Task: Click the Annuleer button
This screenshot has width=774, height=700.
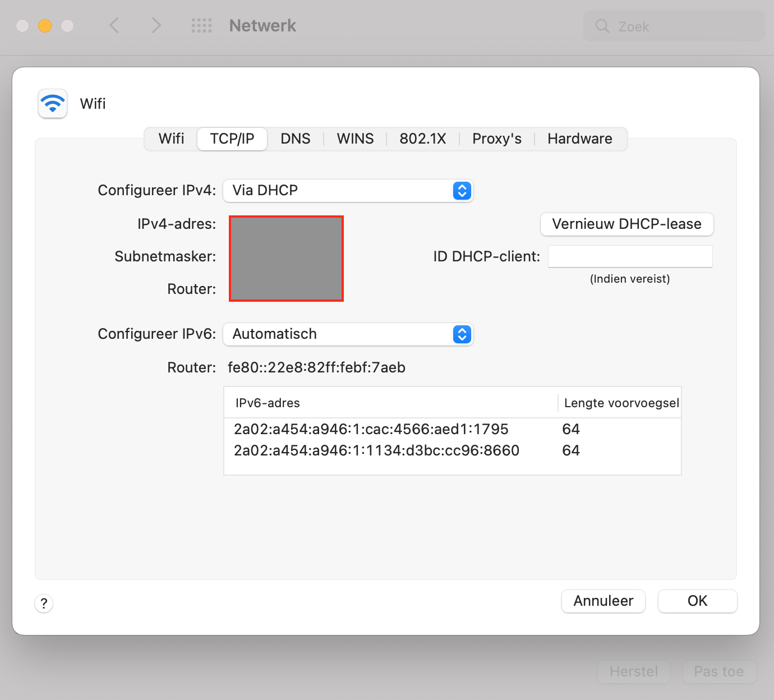Action: tap(603, 601)
